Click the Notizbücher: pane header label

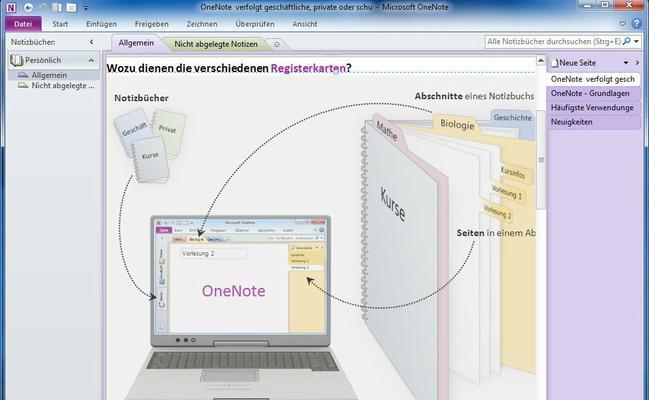click(x=33, y=42)
